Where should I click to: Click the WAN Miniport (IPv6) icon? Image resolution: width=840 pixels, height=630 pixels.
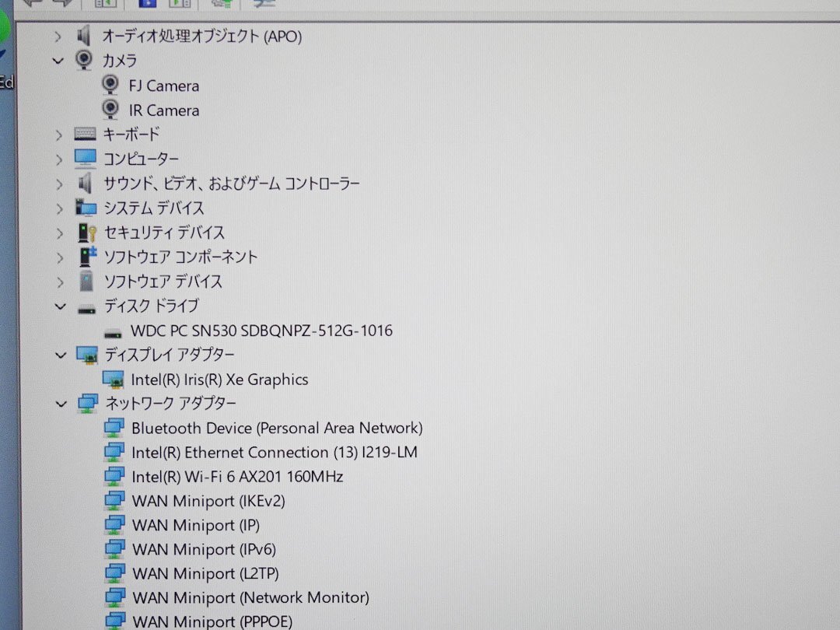114,549
